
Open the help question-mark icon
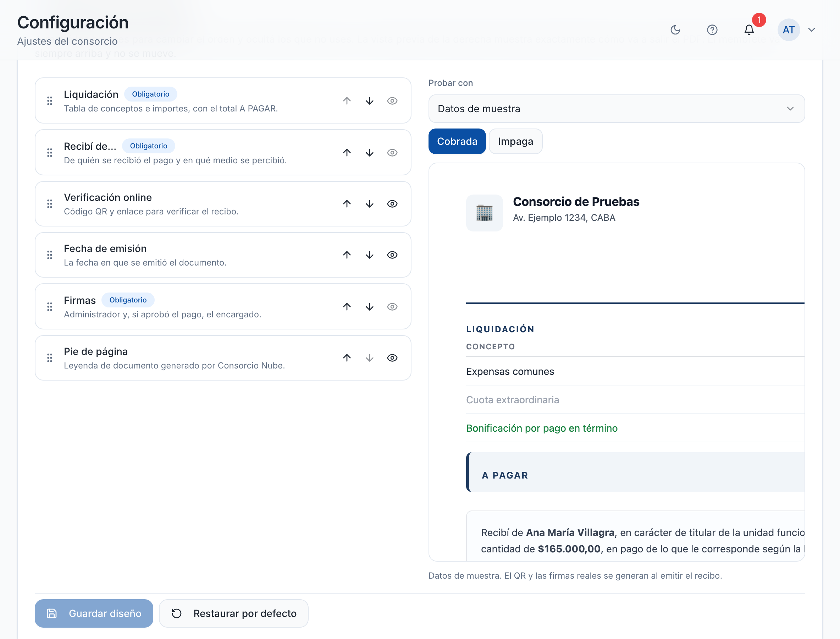click(x=712, y=30)
